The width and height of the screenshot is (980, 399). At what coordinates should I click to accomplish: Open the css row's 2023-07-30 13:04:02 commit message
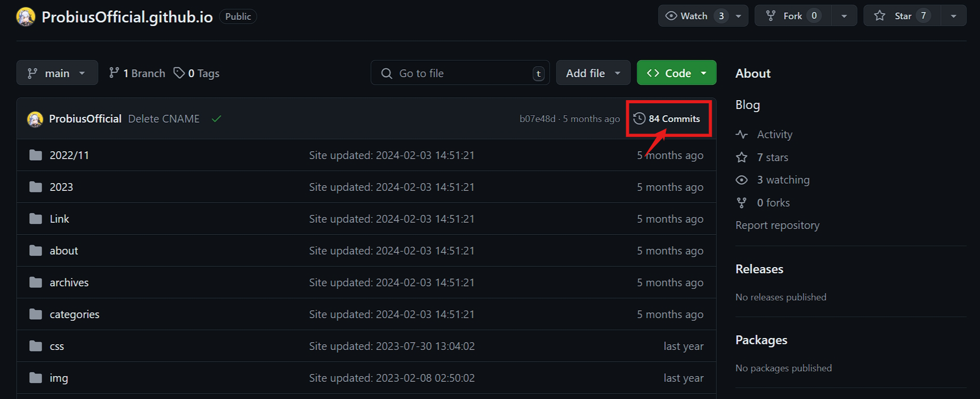(x=392, y=346)
